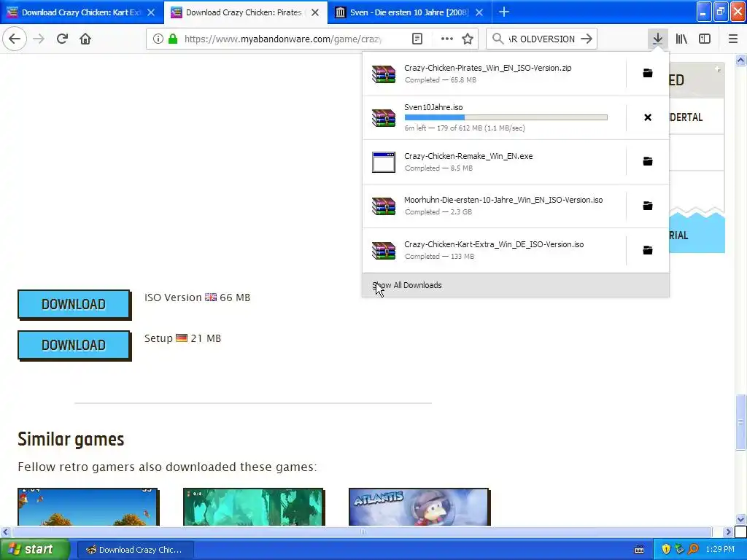The width and height of the screenshot is (747, 560).
Task: Click the forward navigation arrow
Action: coord(39,39)
